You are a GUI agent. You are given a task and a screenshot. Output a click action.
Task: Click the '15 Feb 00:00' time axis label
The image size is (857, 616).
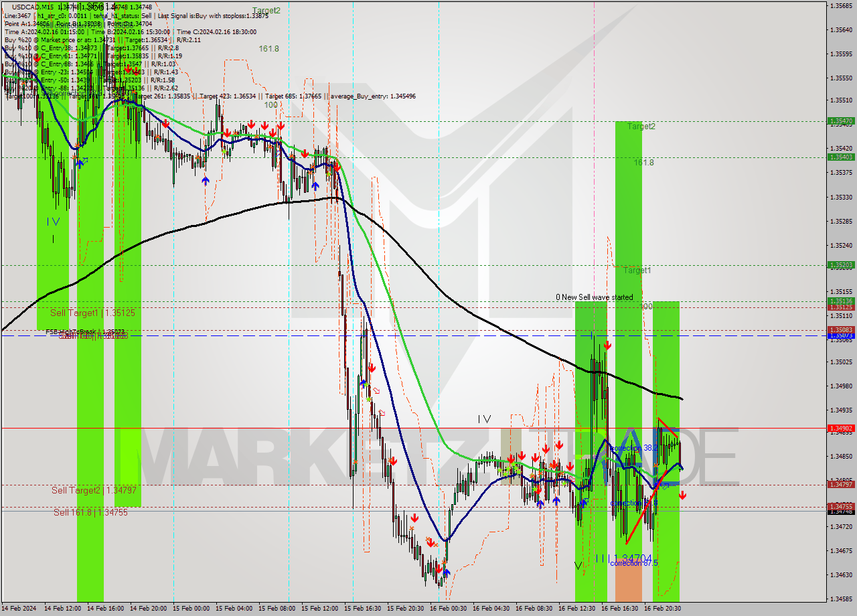pos(191,609)
